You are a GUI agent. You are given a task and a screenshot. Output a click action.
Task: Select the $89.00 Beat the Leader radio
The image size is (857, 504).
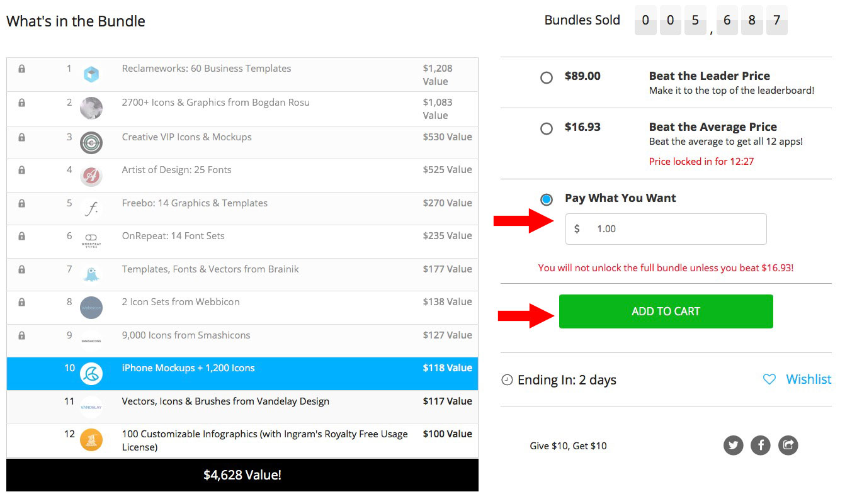tap(547, 77)
